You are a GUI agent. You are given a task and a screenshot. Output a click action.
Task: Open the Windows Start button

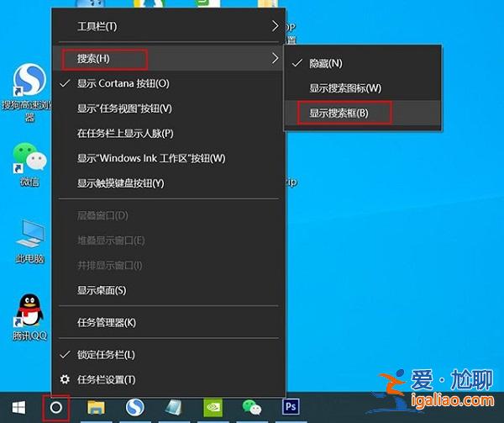[18, 408]
